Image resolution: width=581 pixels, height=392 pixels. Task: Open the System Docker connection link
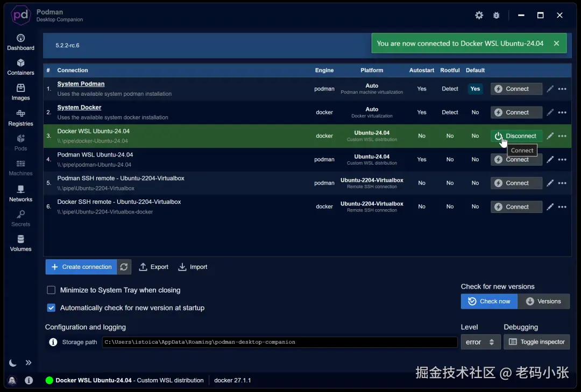tap(79, 108)
